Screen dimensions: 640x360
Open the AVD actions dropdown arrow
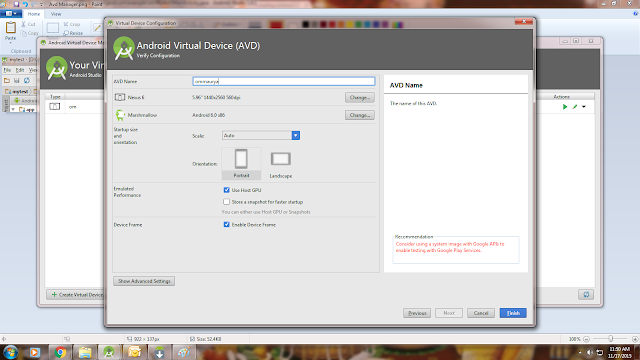click(x=584, y=107)
